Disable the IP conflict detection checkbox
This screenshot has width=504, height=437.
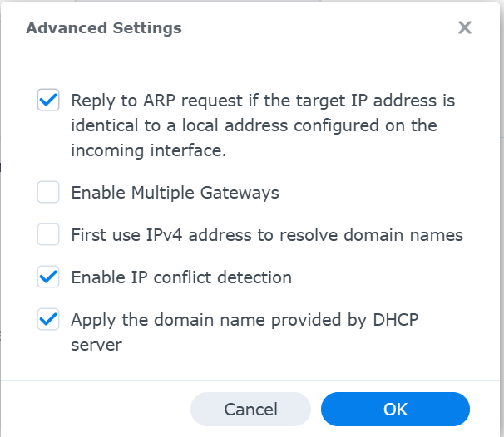click(48, 277)
